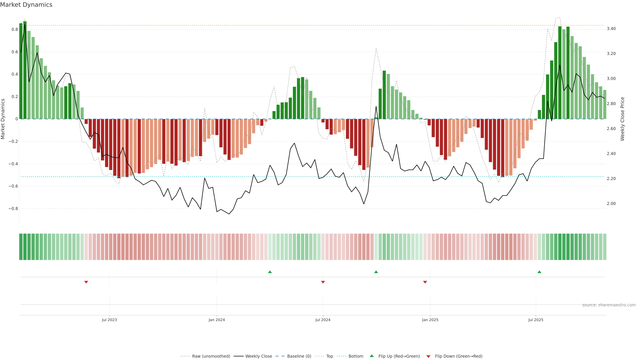
Task: Click the Jan 2024 x-axis label
Action: coord(217,320)
